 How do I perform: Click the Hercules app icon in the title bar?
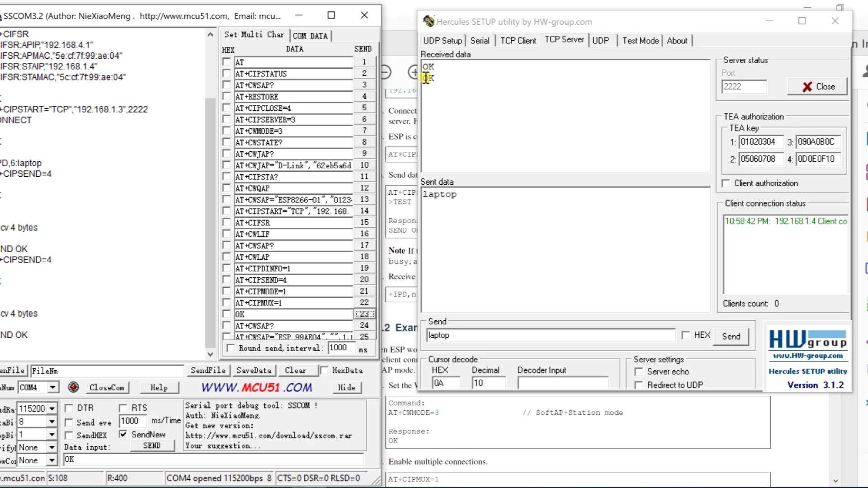tap(428, 21)
